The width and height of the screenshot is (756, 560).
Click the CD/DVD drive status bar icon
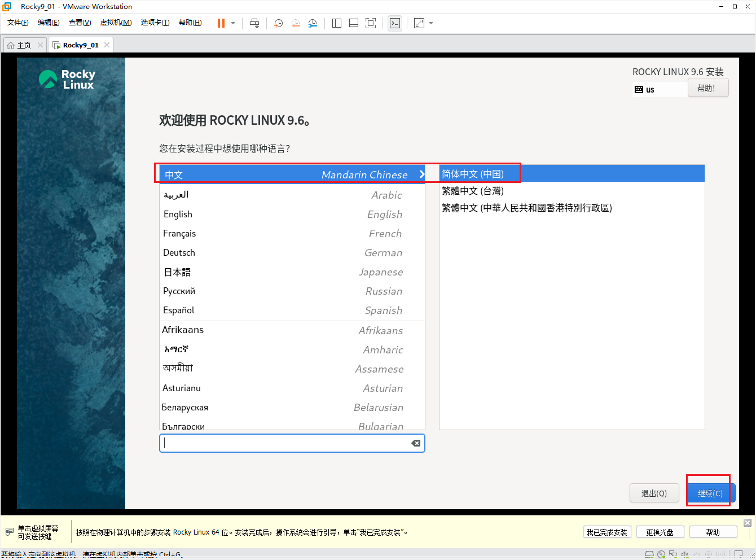pos(661,554)
